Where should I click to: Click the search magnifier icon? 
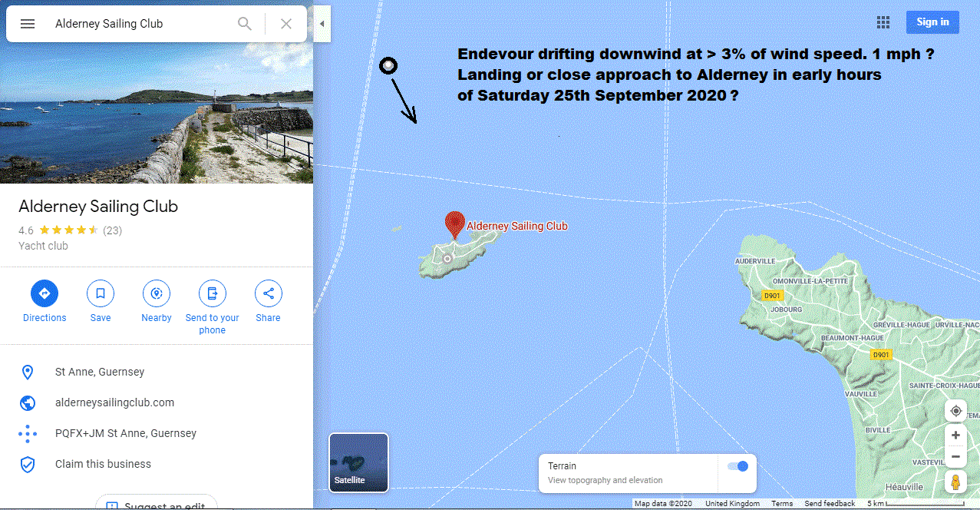(x=245, y=24)
